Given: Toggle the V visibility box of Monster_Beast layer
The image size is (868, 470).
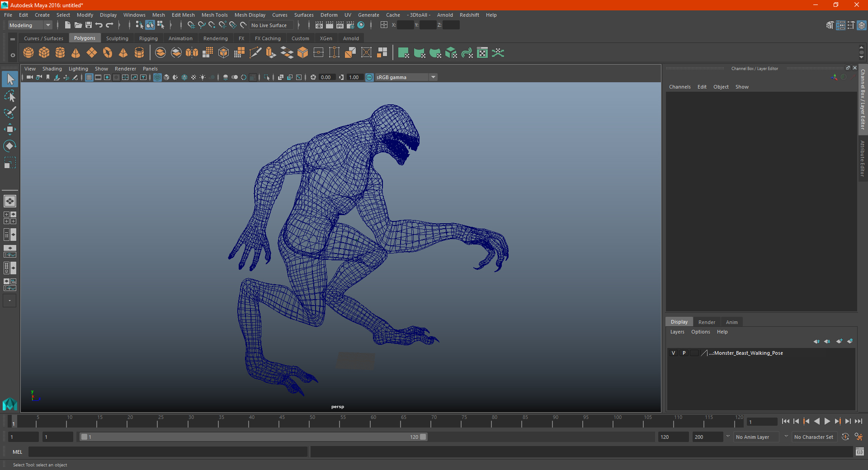Looking at the screenshot, I should click(673, 353).
